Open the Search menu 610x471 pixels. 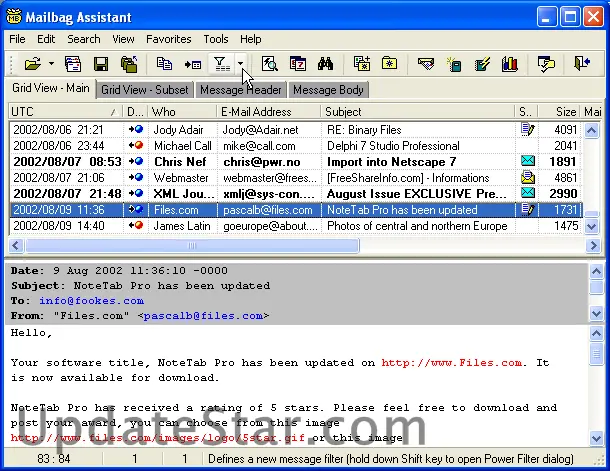[x=84, y=39]
